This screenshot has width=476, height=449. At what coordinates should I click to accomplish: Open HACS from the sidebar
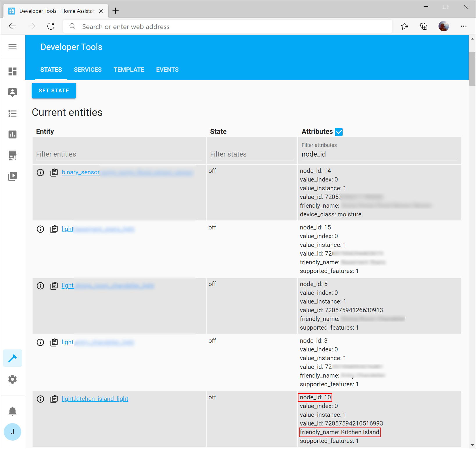[13, 155]
